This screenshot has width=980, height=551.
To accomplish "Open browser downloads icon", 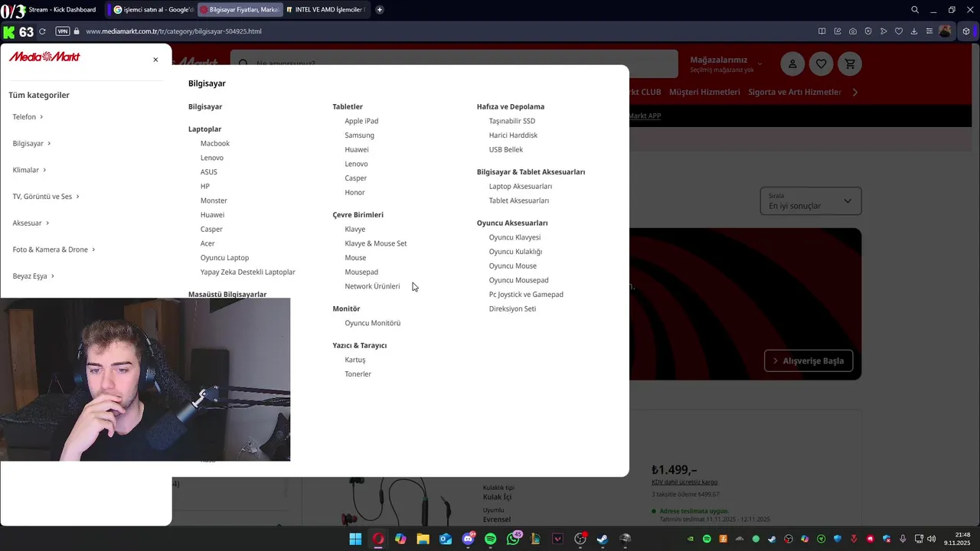I will (x=914, y=31).
